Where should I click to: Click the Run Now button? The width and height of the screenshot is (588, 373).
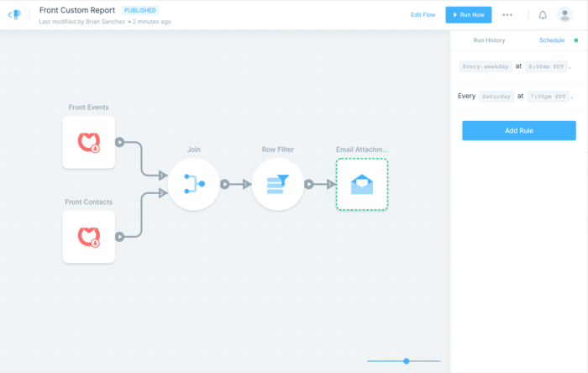tap(469, 15)
